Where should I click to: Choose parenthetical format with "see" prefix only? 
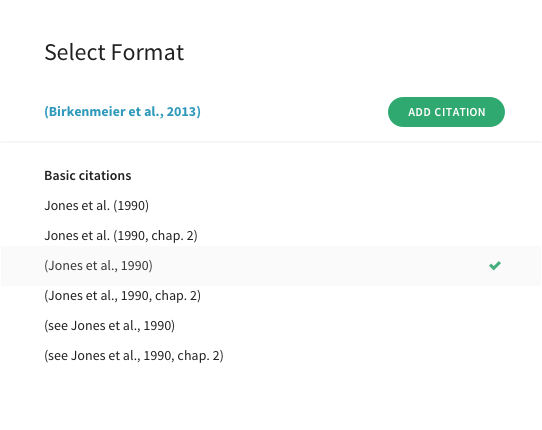(271, 326)
